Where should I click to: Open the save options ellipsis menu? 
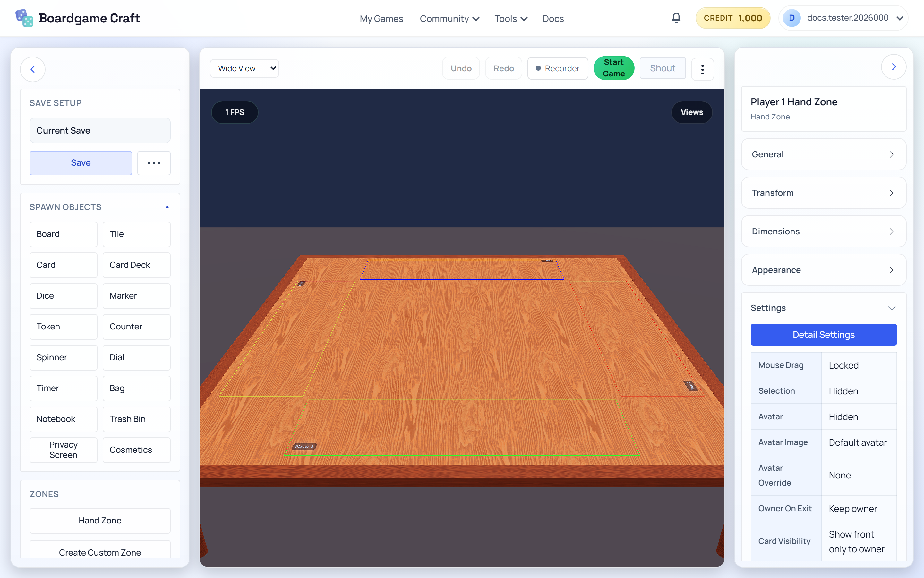[x=154, y=163]
